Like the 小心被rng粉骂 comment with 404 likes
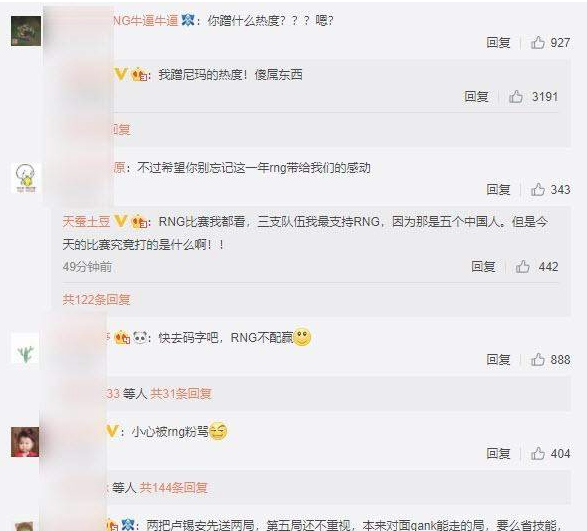 pos(538,453)
